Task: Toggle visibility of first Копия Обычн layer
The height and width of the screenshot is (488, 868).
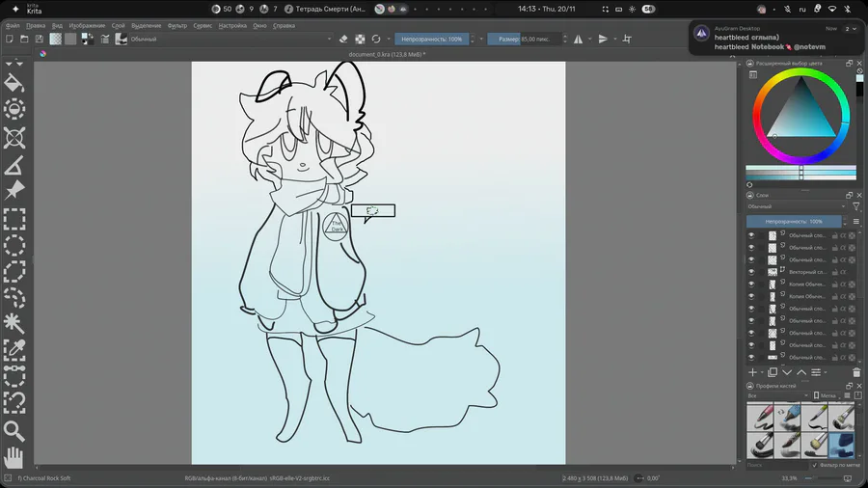Action: click(751, 284)
